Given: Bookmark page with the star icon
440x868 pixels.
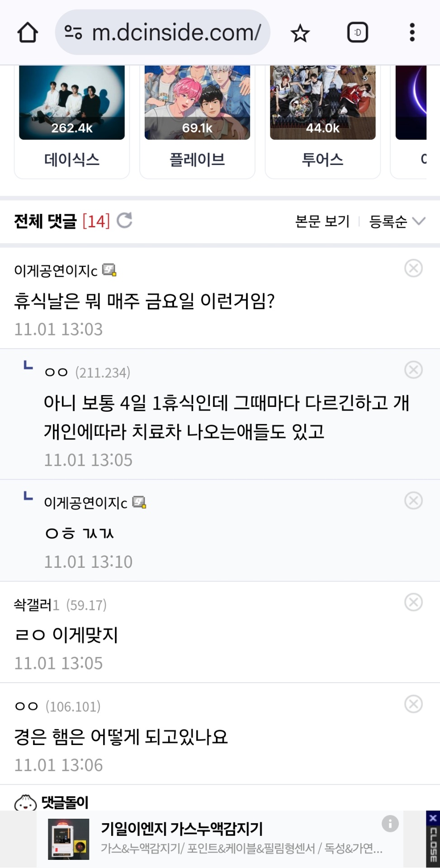Looking at the screenshot, I should 300,33.
